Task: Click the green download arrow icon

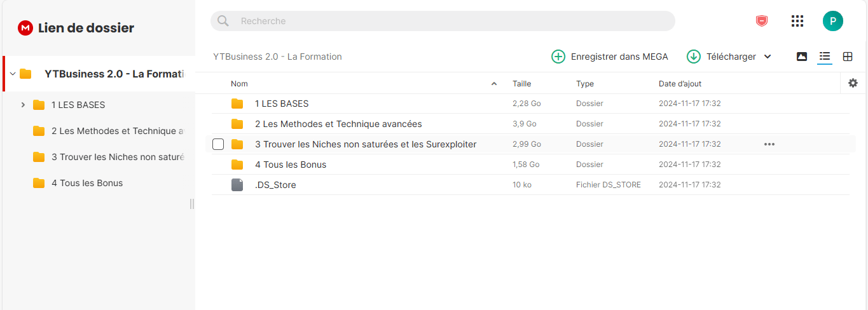Action: pos(694,57)
